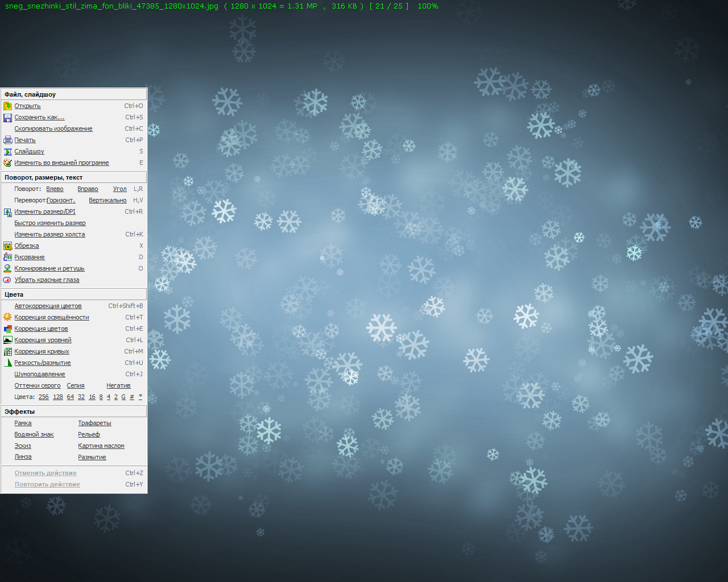Open Шумоподавление
The width and height of the screenshot is (728, 582).
(40, 375)
